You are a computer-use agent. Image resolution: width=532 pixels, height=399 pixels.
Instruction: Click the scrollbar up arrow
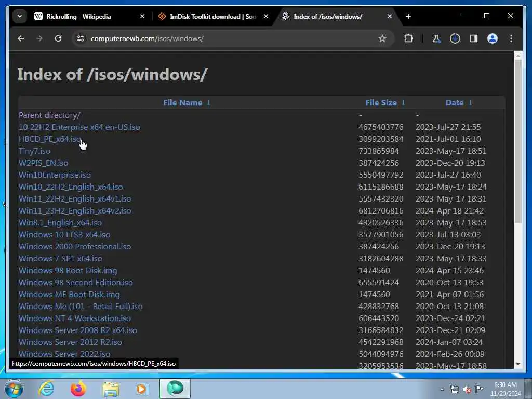coord(518,55)
